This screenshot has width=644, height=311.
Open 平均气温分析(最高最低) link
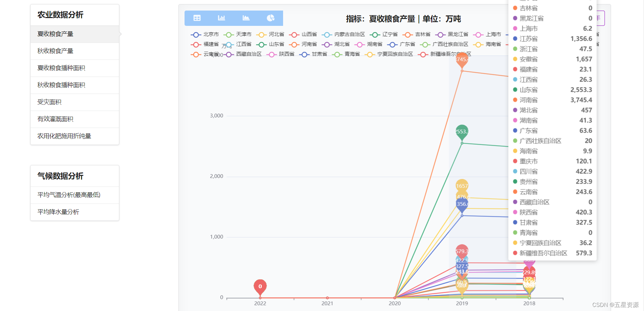75,195
